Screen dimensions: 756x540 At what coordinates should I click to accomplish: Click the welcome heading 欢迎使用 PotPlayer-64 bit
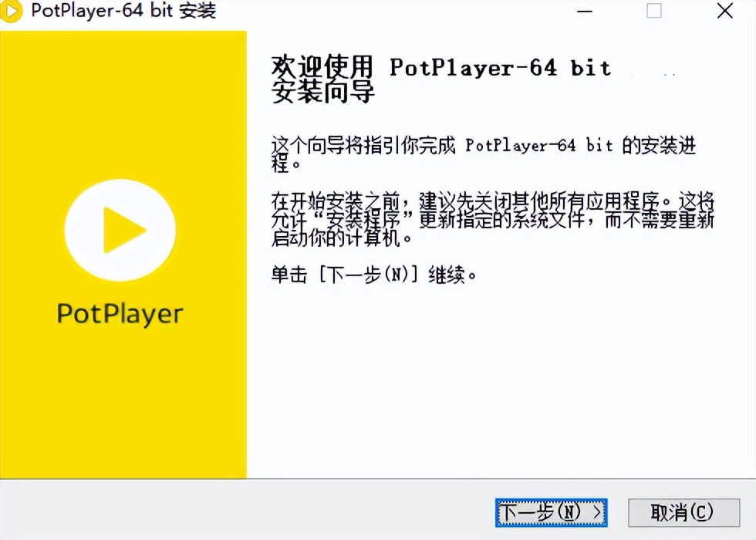pos(440,68)
